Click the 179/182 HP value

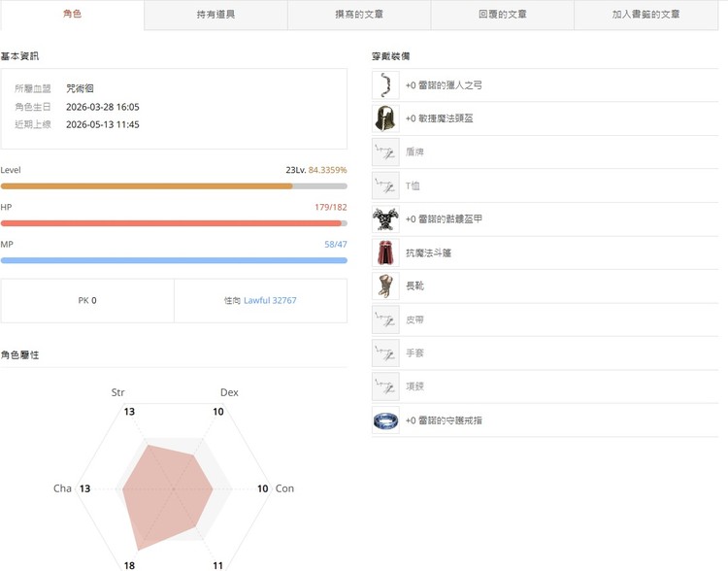(x=331, y=207)
